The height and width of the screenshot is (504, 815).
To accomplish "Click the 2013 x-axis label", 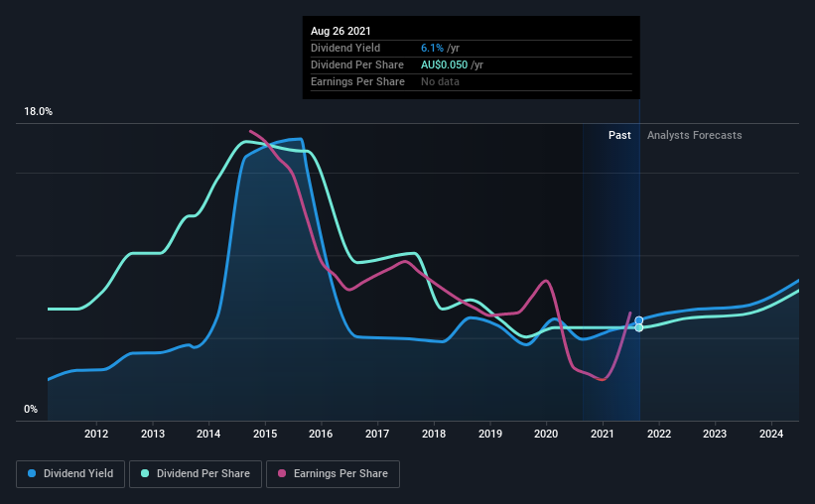I will point(153,434).
